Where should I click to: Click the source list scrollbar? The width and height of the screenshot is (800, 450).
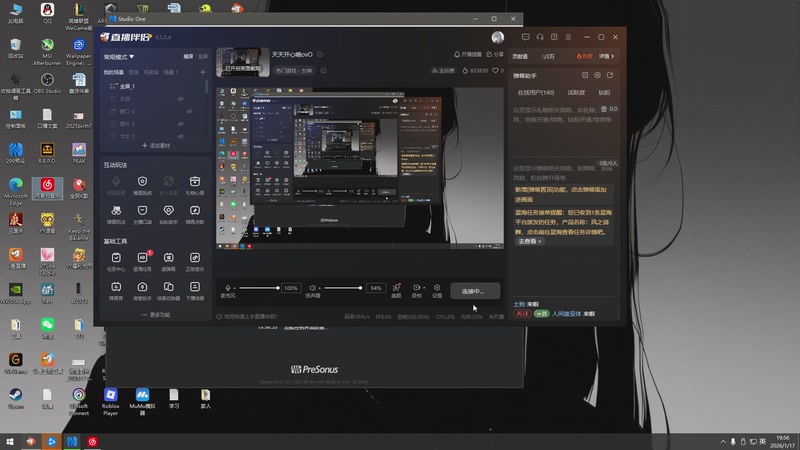click(207, 86)
